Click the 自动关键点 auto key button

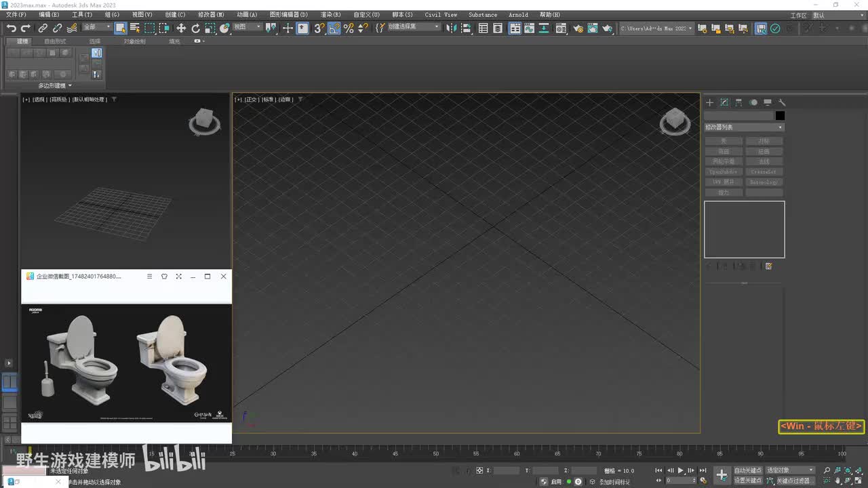tap(748, 470)
